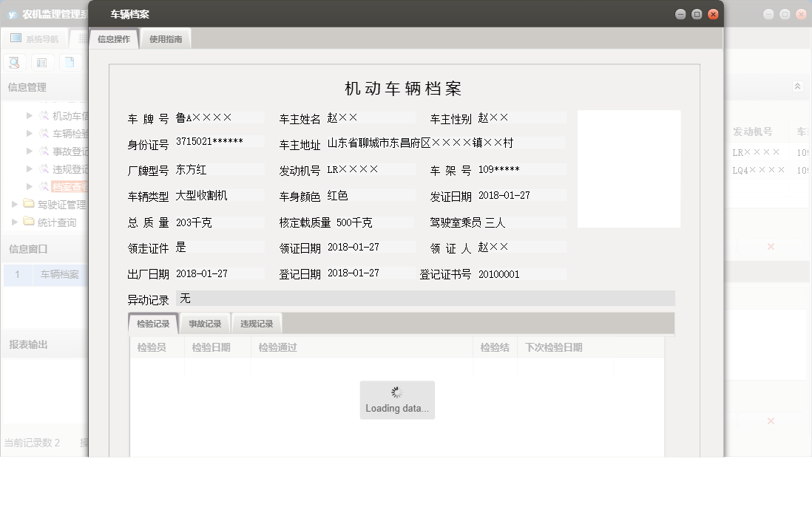This screenshot has width=812, height=521.
Task: Select the 车辆档案 entry in 信息窗口
Action: click(x=59, y=273)
